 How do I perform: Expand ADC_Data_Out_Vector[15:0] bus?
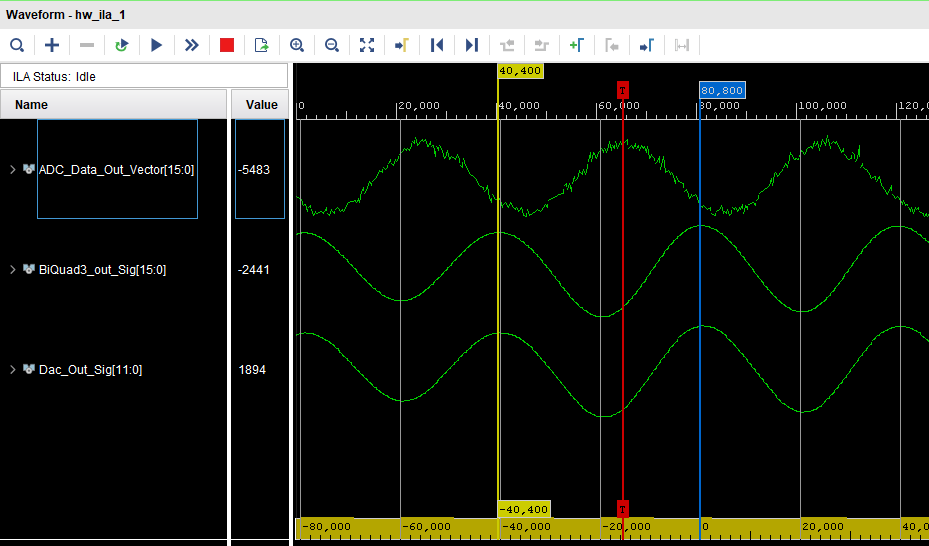pyautogui.click(x=13, y=170)
